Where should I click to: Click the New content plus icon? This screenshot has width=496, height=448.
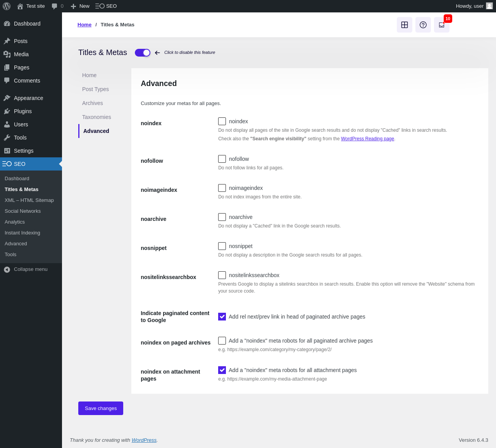(x=73, y=6)
